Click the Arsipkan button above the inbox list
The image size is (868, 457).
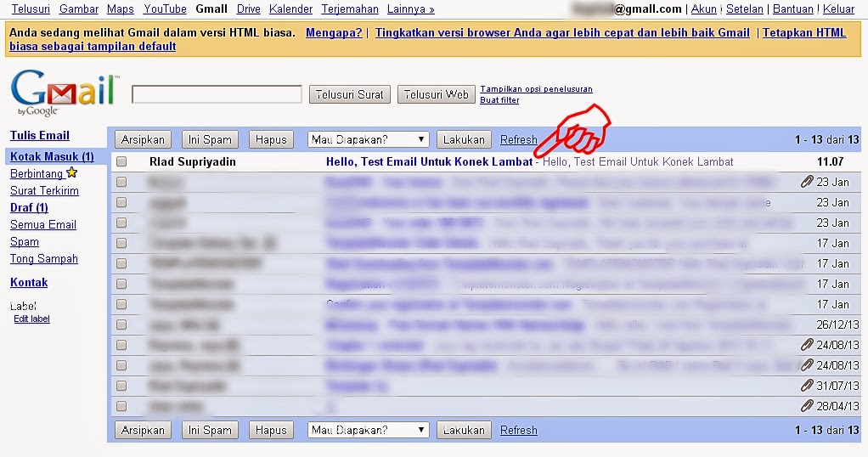click(x=143, y=139)
